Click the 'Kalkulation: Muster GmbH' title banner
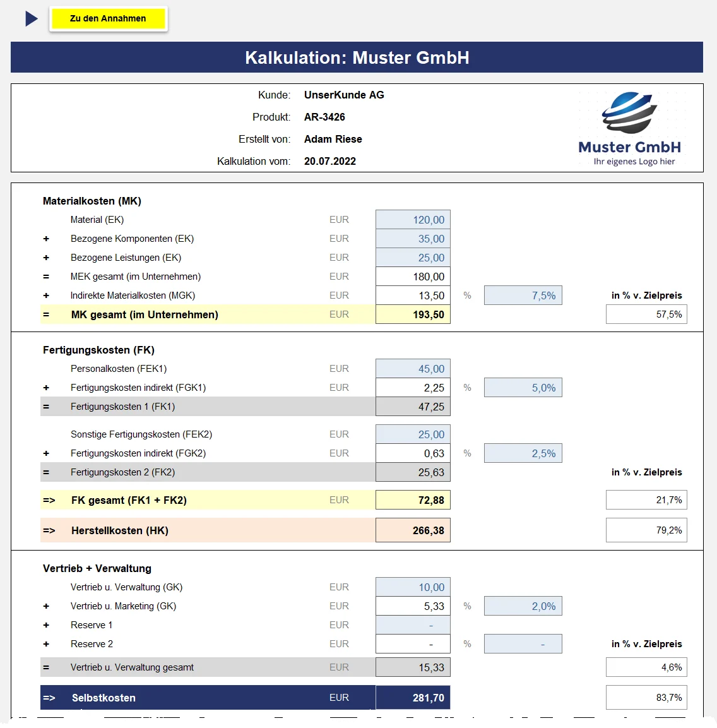Viewport: 717px width, 728px height. (x=357, y=57)
